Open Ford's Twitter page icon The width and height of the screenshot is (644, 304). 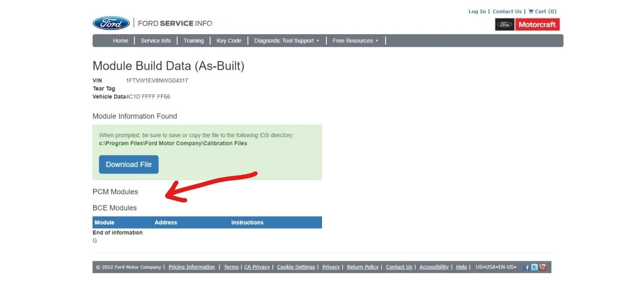(x=534, y=267)
